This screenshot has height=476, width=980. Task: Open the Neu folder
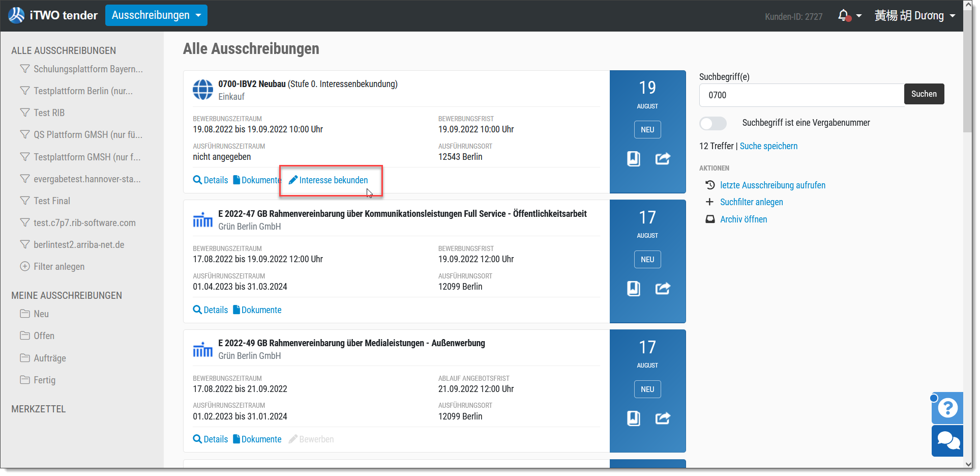35,314
